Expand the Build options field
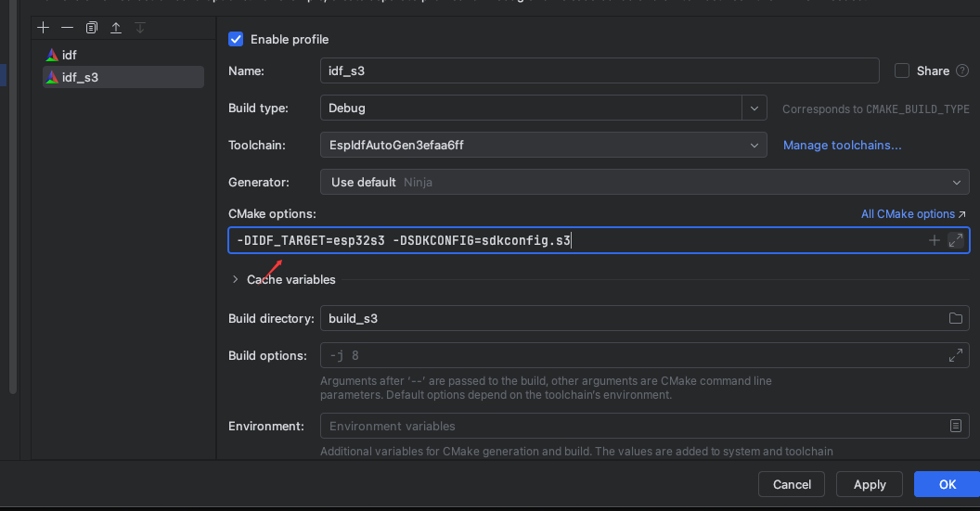980x511 pixels. click(x=956, y=355)
